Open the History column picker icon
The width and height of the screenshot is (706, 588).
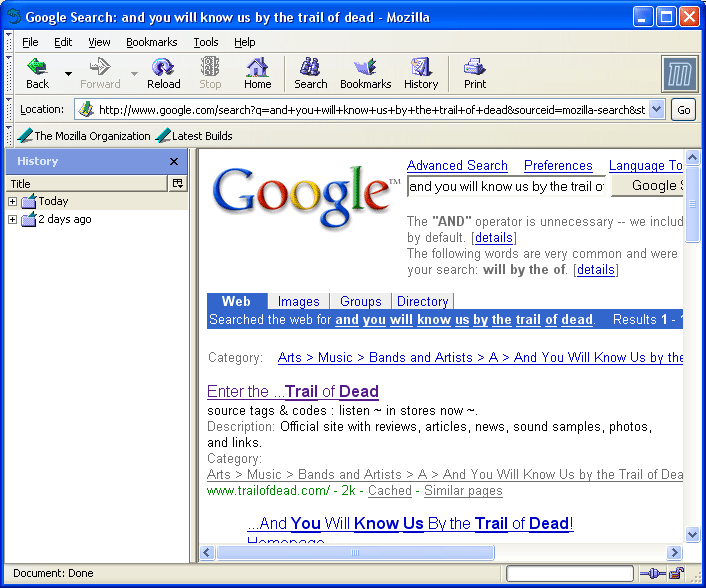coord(178,183)
